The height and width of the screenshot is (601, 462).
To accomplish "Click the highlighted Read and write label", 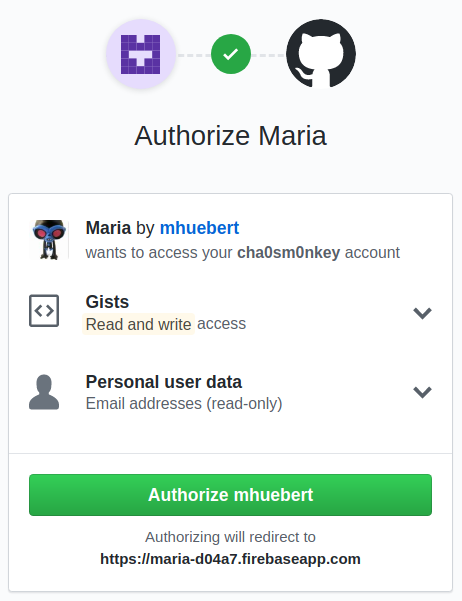I will 138,324.
